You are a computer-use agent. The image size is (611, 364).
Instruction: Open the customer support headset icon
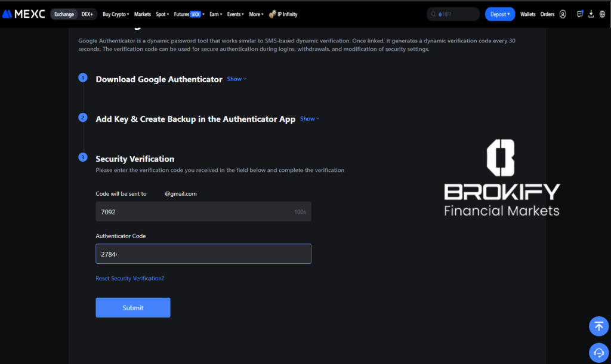[598, 353]
